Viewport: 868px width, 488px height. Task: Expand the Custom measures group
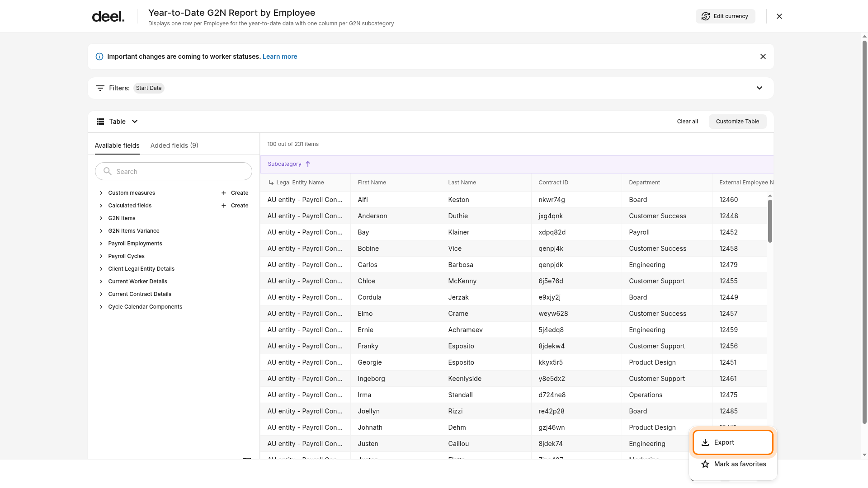(x=101, y=193)
